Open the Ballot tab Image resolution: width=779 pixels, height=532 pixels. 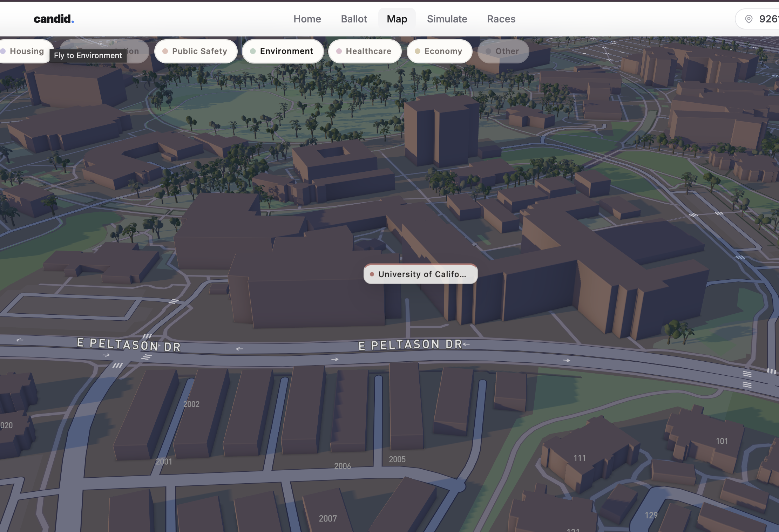(x=354, y=19)
